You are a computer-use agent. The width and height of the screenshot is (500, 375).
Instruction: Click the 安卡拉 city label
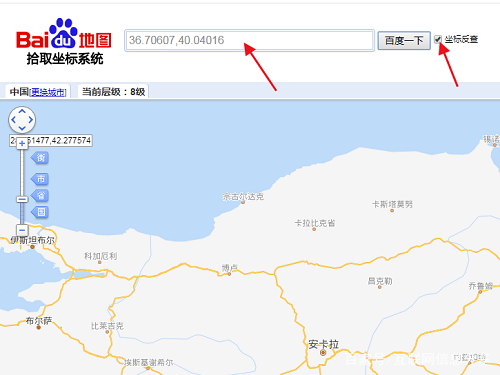point(323,344)
